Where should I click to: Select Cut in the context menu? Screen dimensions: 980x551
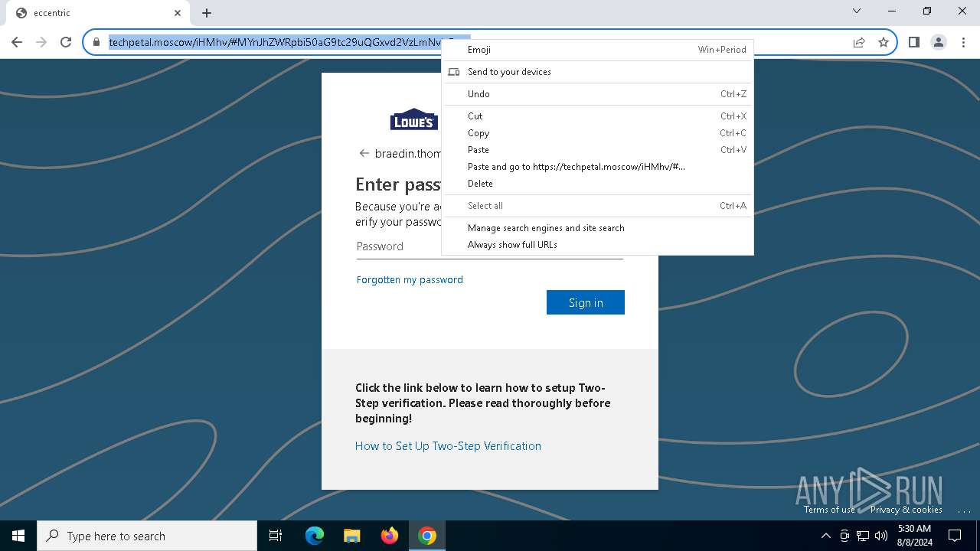(x=598, y=116)
